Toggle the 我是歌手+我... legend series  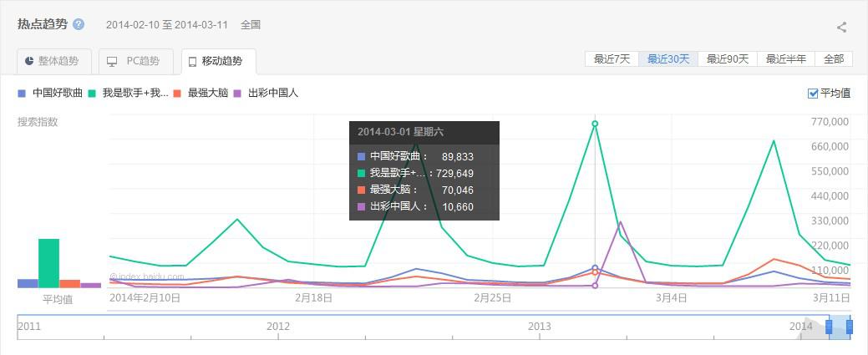(128, 93)
